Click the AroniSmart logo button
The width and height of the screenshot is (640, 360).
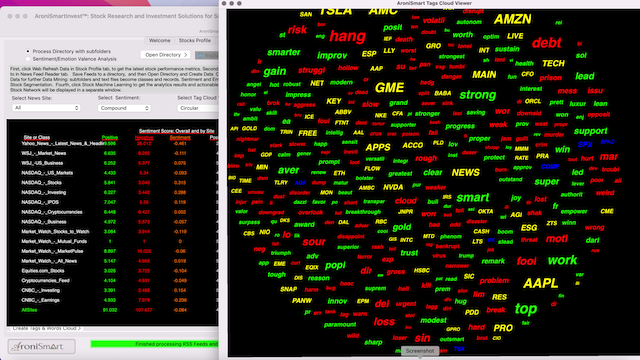click(41, 347)
